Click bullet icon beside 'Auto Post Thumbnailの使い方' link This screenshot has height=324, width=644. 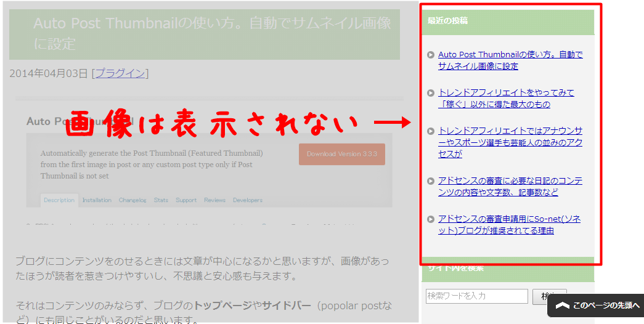click(x=430, y=55)
